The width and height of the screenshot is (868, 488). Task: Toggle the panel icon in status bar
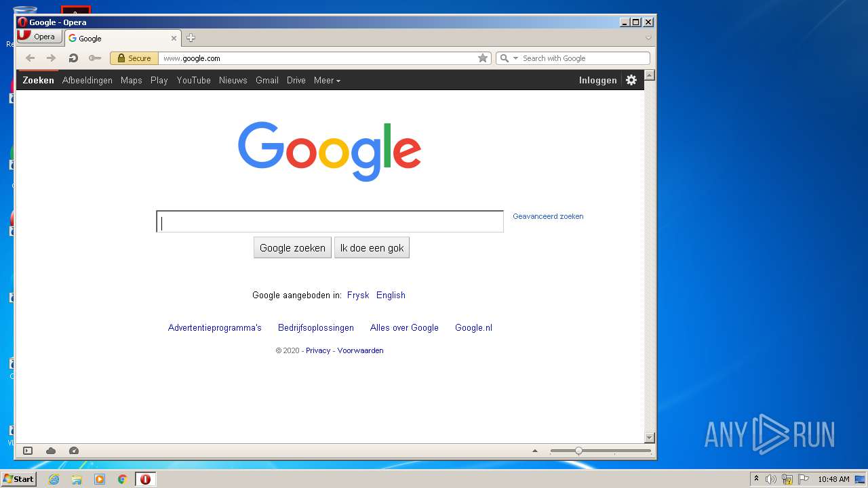(x=28, y=451)
